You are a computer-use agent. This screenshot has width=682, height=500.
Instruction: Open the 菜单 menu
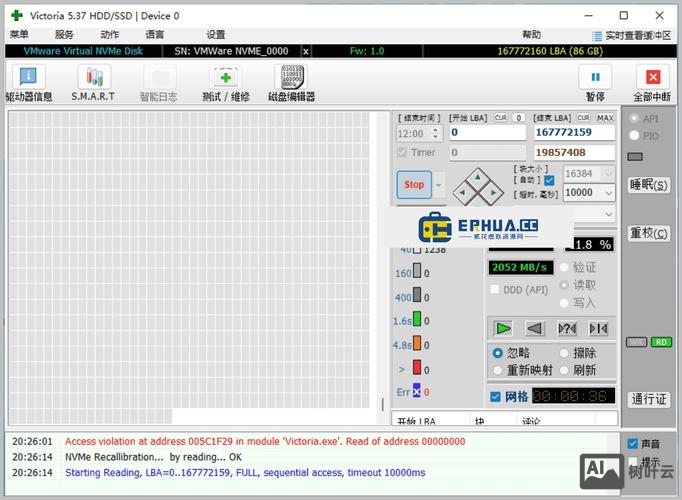[19, 34]
